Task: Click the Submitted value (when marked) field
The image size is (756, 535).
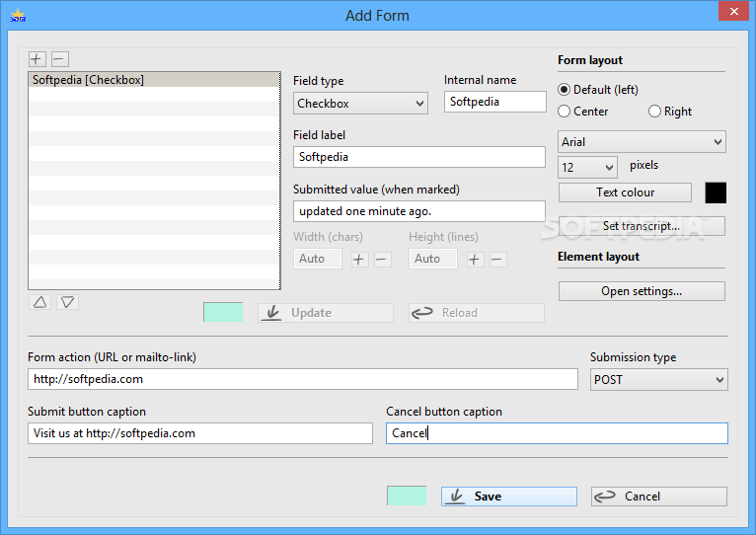Action: click(419, 211)
